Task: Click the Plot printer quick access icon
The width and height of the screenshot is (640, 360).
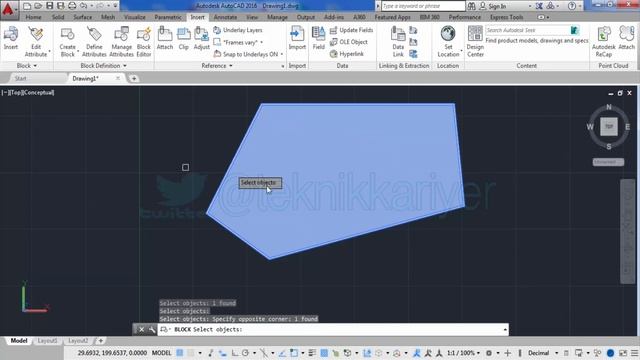Action: pyautogui.click(x=72, y=6)
